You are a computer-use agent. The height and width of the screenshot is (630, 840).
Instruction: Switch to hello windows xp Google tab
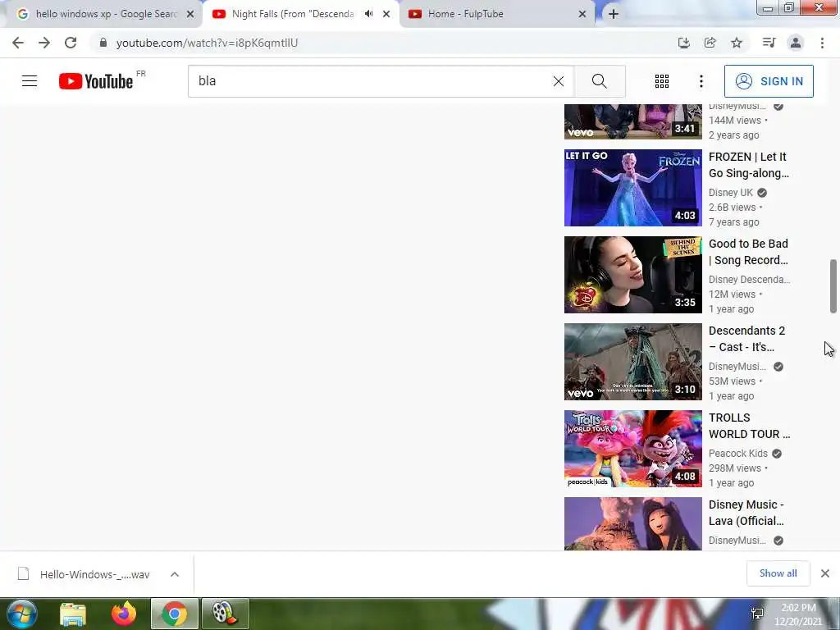[x=105, y=14]
